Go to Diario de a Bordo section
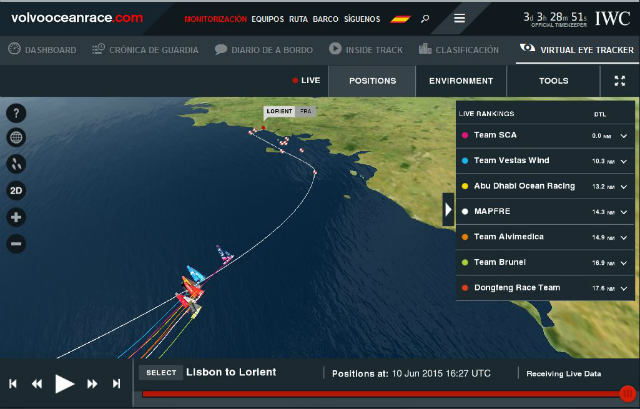 click(x=272, y=50)
